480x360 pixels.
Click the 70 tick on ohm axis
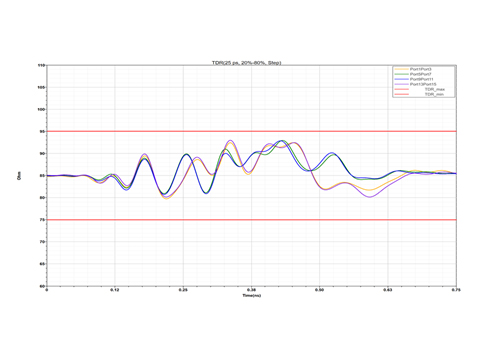[42, 242]
